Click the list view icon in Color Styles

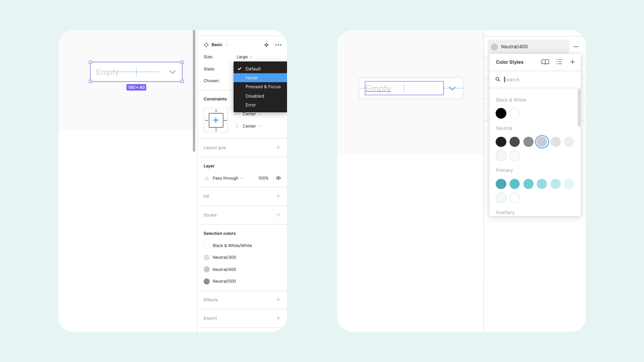tap(559, 62)
